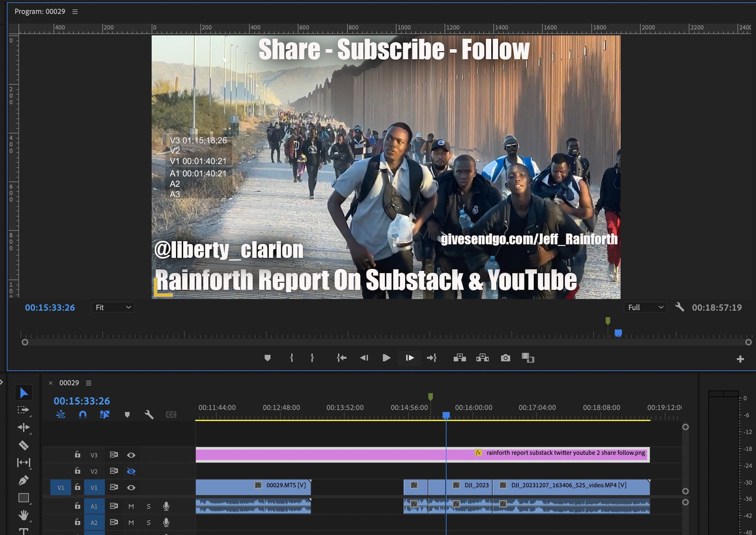Image resolution: width=756 pixels, height=535 pixels.
Task: Enable voice-over record on A1
Action: pyautogui.click(x=166, y=506)
